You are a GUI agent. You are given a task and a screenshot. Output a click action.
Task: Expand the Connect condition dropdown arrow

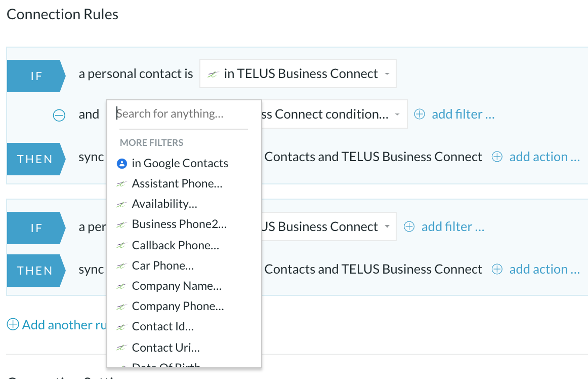coord(397,114)
